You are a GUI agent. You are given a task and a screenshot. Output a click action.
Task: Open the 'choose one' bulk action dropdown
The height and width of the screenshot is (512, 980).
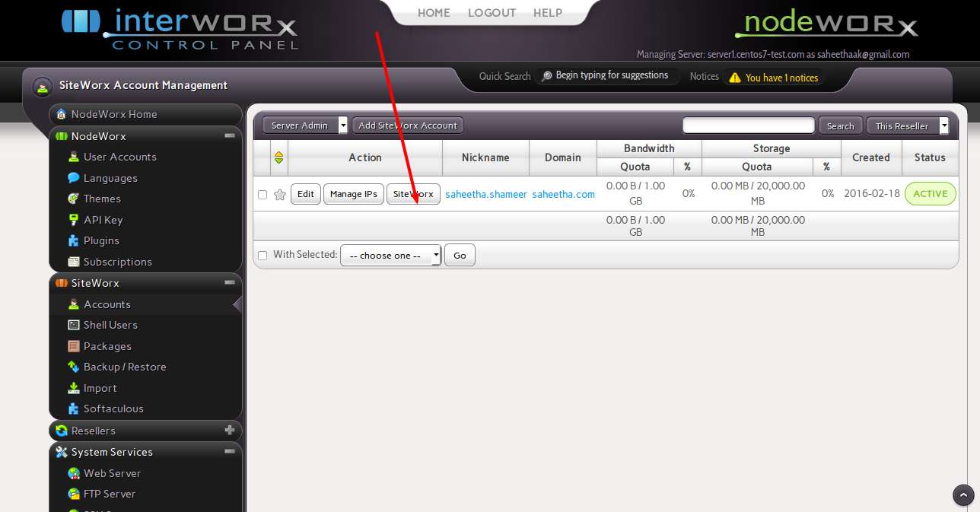click(x=391, y=256)
